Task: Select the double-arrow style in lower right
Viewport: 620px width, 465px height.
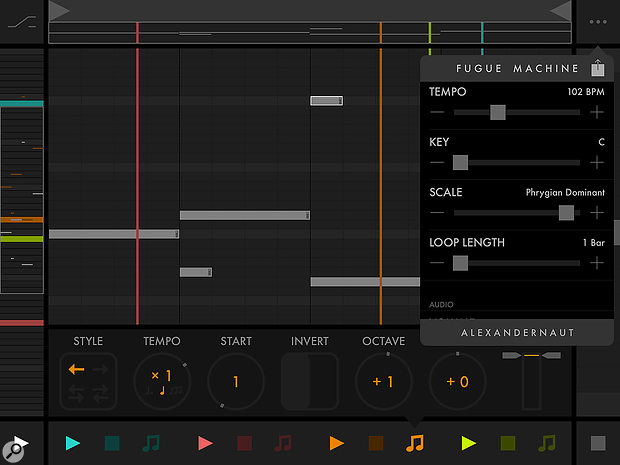Action: (x=100, y=393)
